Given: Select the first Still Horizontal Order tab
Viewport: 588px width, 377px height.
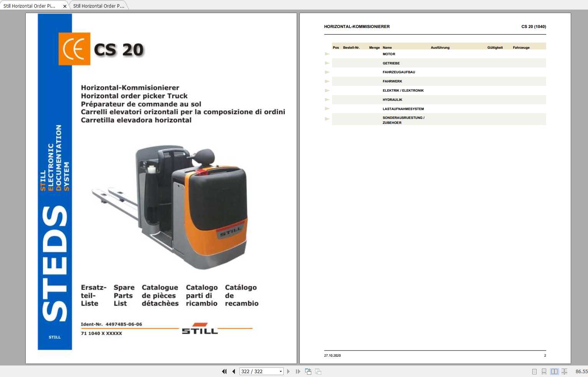Looking at the screenshot, I should point(31,5).
